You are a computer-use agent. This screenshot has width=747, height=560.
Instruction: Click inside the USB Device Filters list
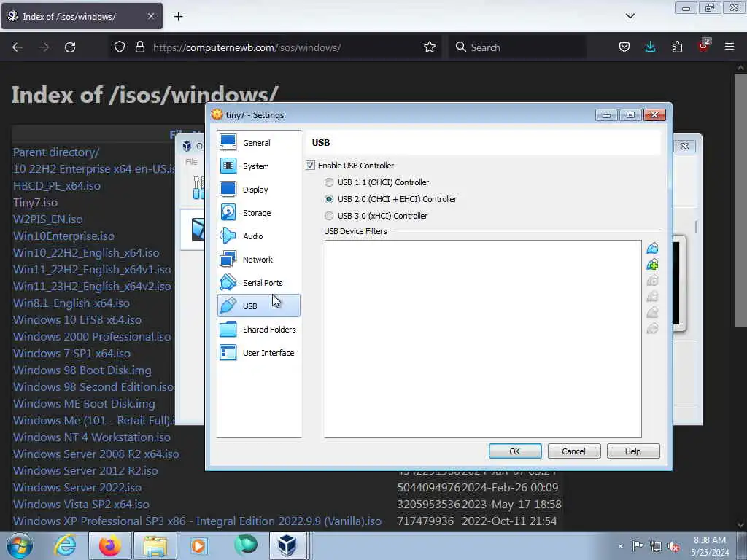(483, 338)
